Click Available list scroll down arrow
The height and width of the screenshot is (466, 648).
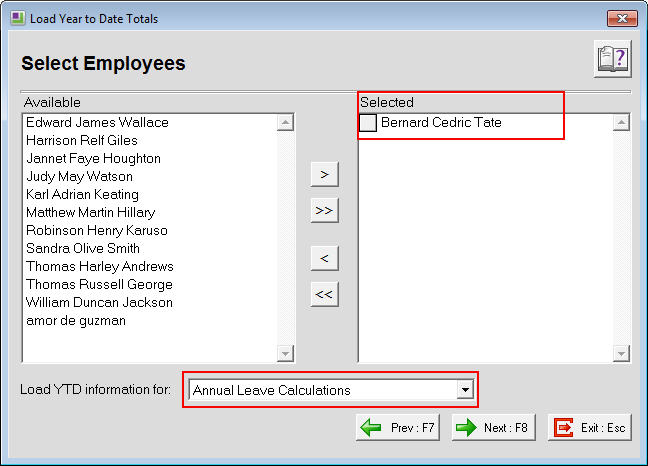[x=285, y=354]
